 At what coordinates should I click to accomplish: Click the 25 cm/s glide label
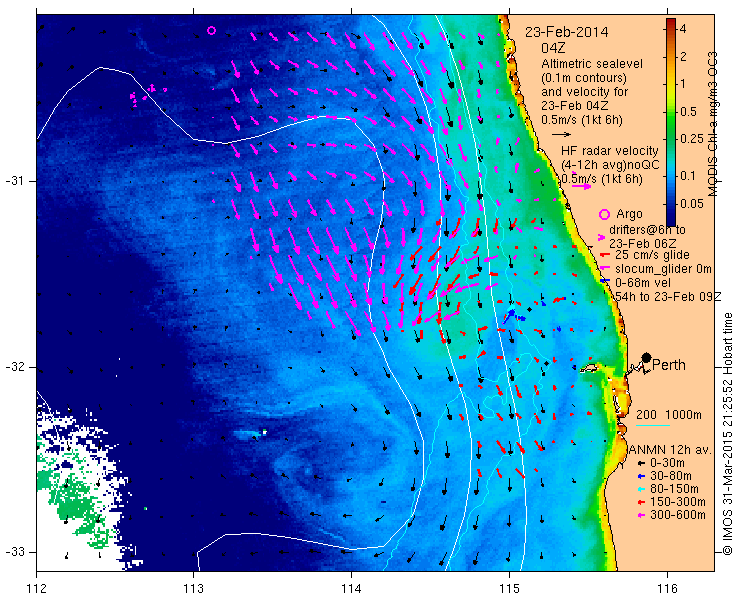coord(652,255)
